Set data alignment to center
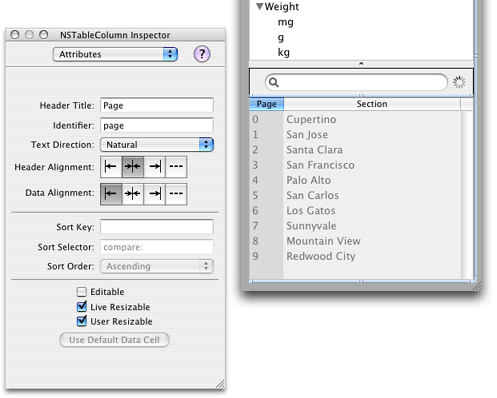This screenshot has width=497, height=398. pyautogui.click(x=133, y=194)
